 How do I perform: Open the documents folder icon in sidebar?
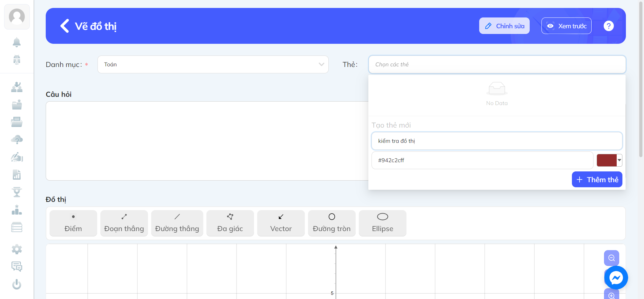pos(17,122)
